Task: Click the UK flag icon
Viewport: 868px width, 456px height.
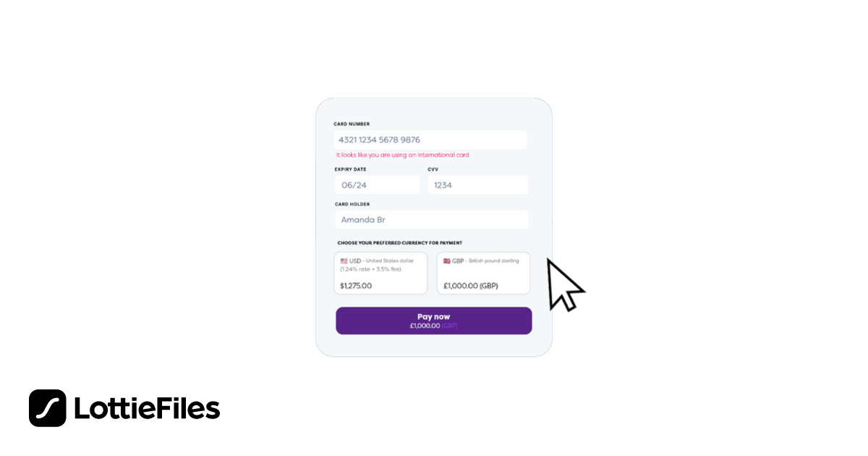Action: [447, 261]
